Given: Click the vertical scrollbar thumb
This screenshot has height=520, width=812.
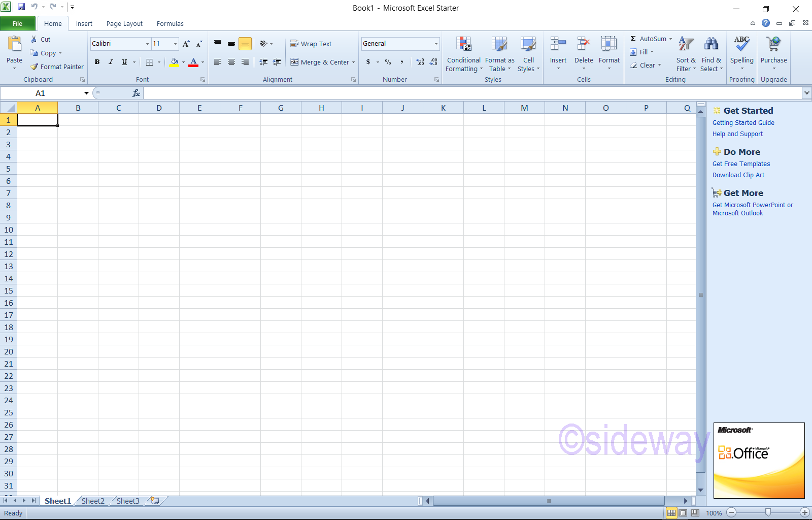Looking at the screenshot, I should (701, 295).
